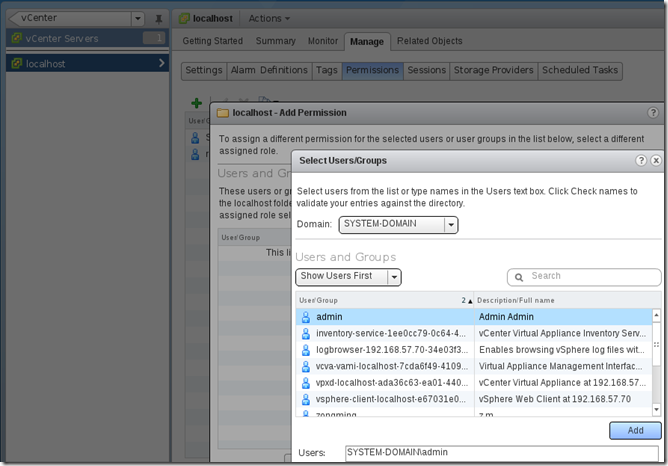Image resolution: width=668 pixels, height=466 pixels.
Task: Click vCenter Virtual Appliance Inventory Serv... cell
Action: (x=562, y=334)
